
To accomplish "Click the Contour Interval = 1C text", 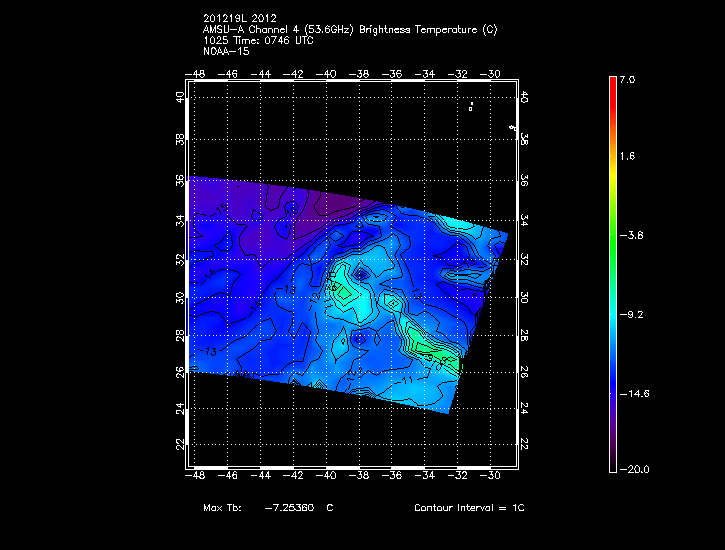I will click(x=469, y=509).
